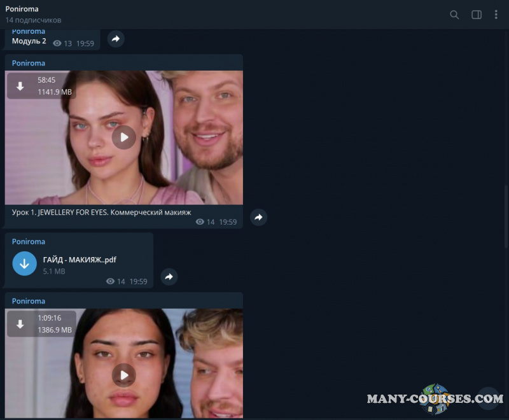Click the Poniroma sender name above the pdf
Screen dimensions: 509x420
tap(28, 241)
